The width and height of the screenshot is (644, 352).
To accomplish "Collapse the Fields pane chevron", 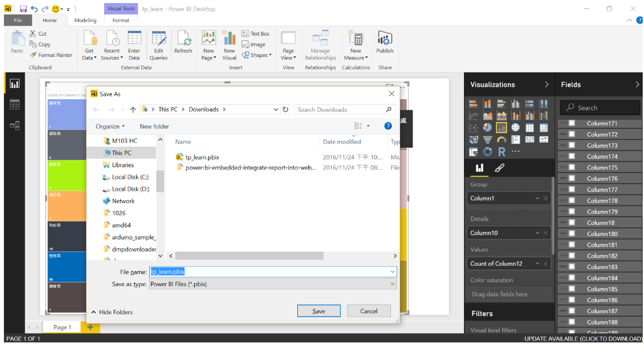I will [637, 85].
